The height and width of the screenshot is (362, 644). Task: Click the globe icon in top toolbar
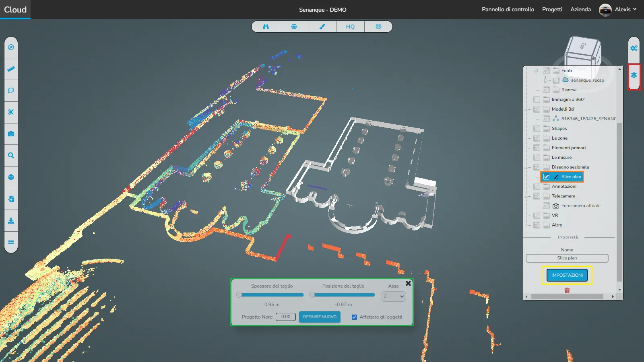294,27
